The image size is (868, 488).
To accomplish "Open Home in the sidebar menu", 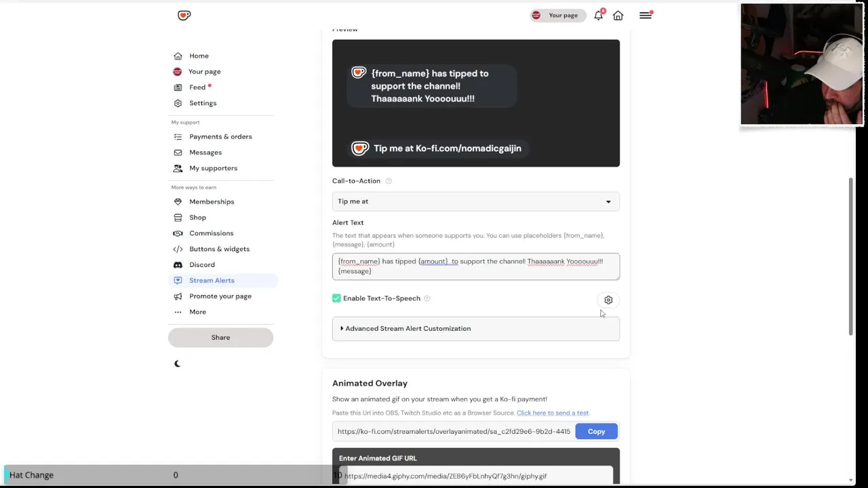I will [199, 56].
